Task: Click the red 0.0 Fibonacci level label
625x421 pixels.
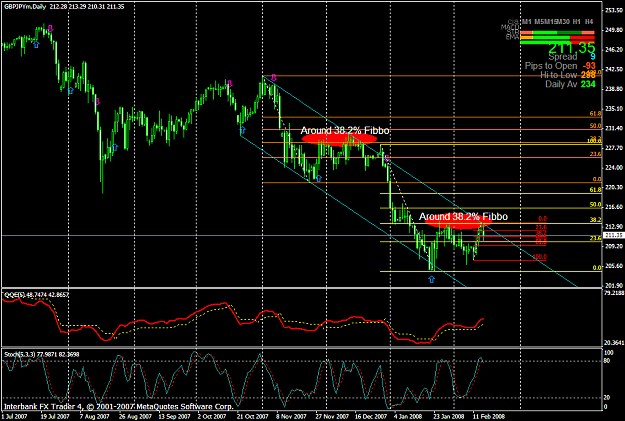Action: pyautogui.click(x=542, y=219)
